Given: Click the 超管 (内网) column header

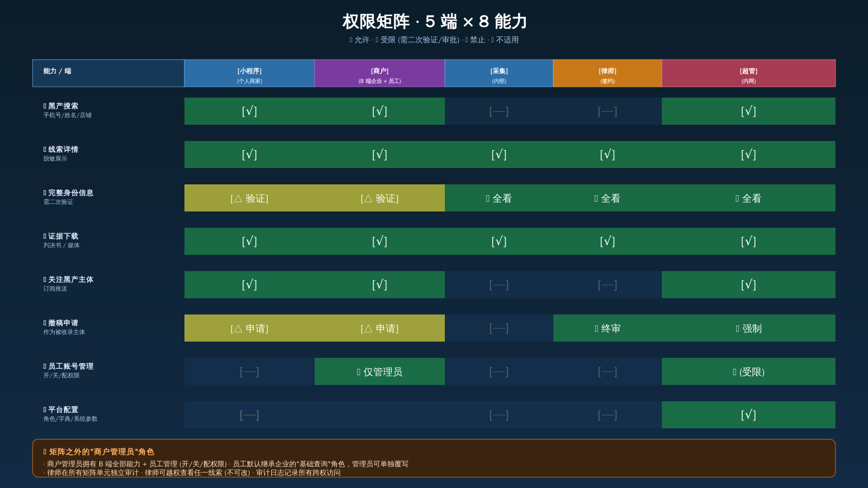Looking at the screenshot, I should (x=749, y=73).
